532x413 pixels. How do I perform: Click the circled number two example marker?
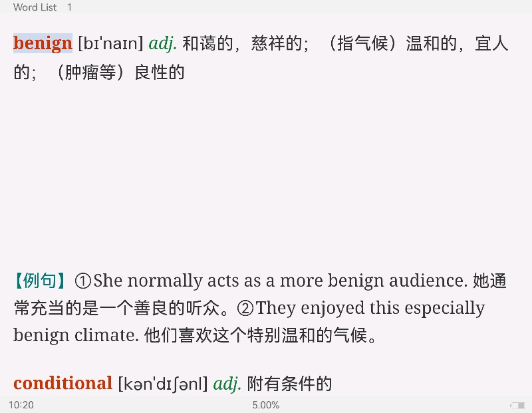[x=245, y=309]
